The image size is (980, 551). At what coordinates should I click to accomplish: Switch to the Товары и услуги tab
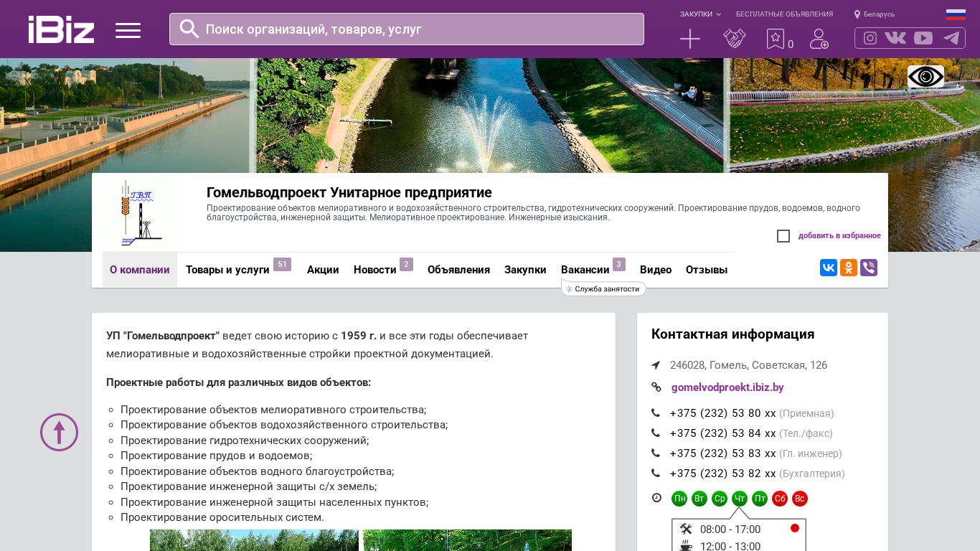coord(227,270)
